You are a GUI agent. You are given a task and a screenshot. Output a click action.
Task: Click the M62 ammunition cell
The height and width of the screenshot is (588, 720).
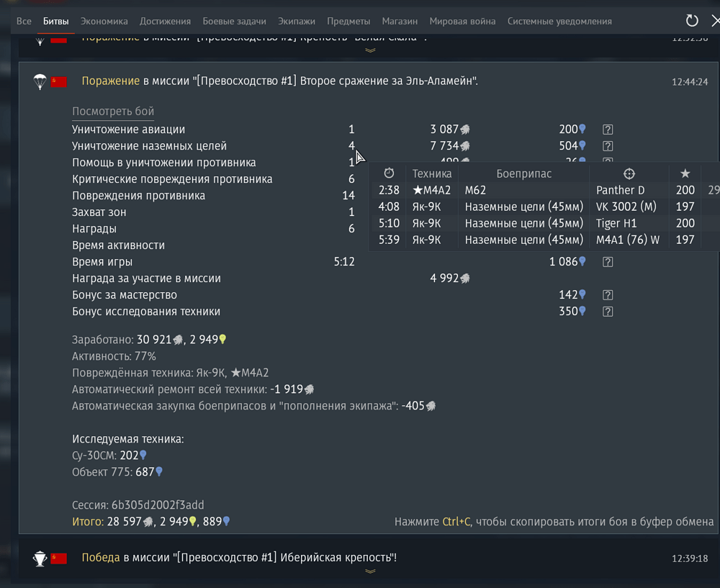(475, 190)
